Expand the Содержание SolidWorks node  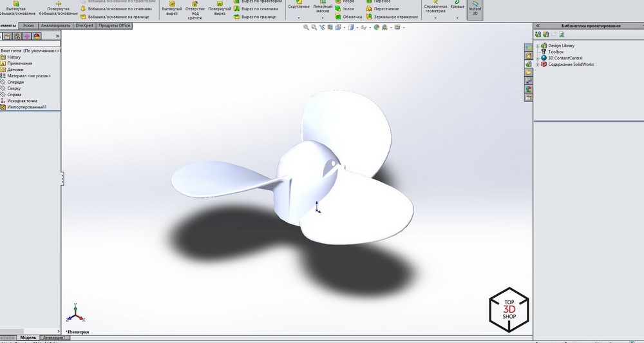click(537, 64)
